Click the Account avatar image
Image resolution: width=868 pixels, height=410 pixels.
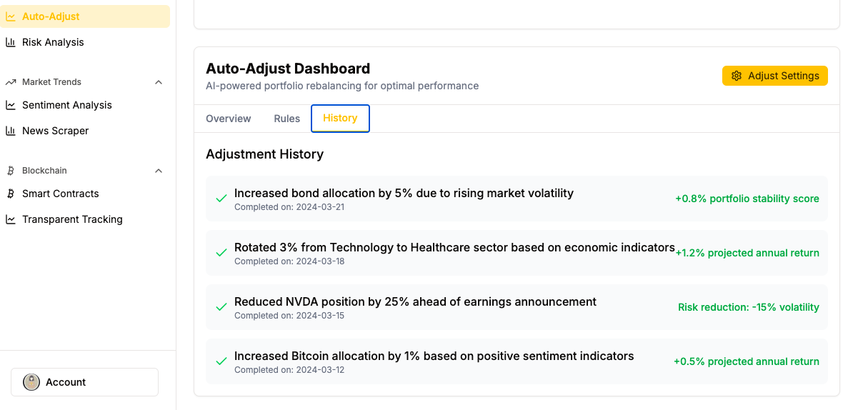tap(31, 382)
